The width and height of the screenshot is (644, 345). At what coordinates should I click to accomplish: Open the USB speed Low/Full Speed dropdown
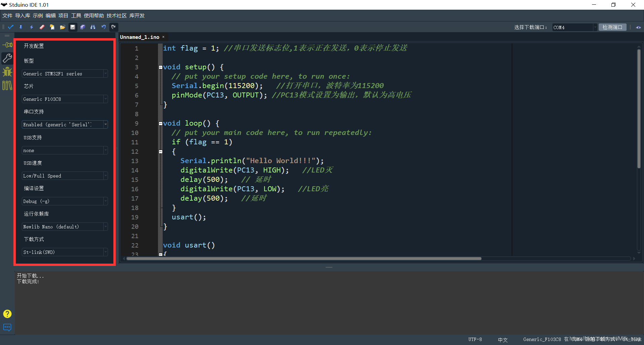[x=65, y=176]
